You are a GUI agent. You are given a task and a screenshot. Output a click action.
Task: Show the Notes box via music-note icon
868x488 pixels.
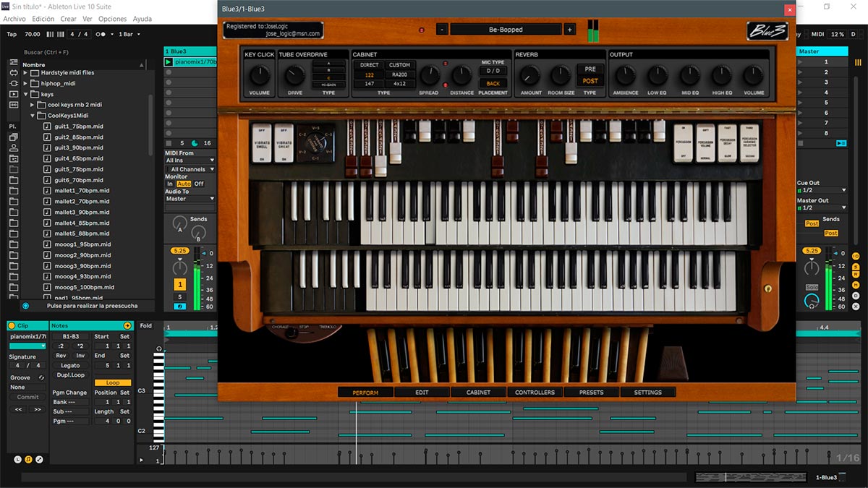point(28,459)
